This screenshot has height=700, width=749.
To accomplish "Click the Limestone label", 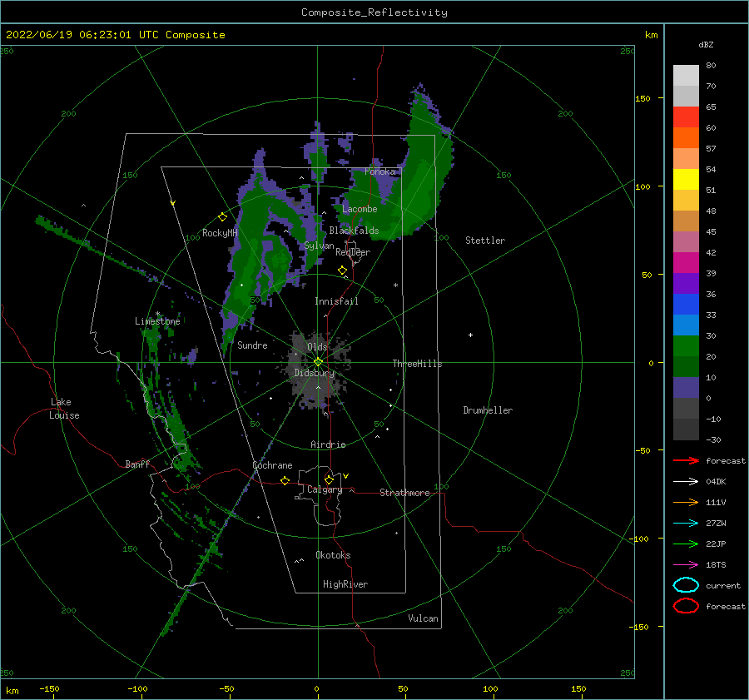I will pos(157,321).
